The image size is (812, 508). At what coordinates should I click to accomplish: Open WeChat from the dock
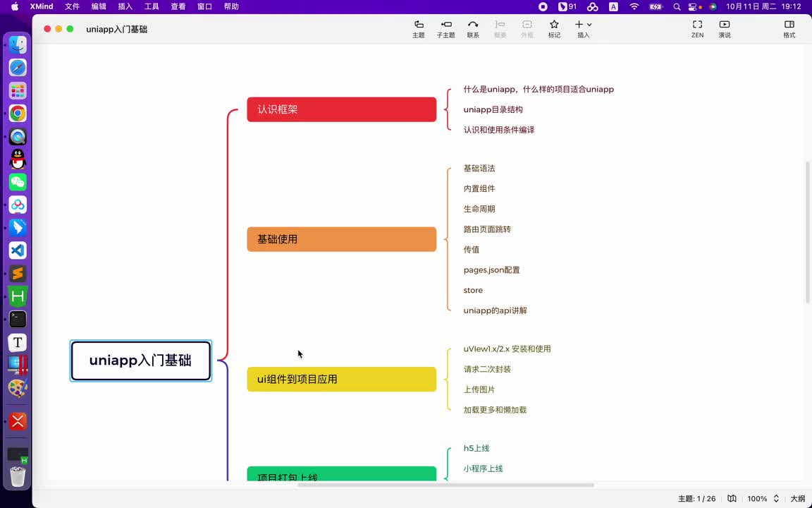[18, 182]
